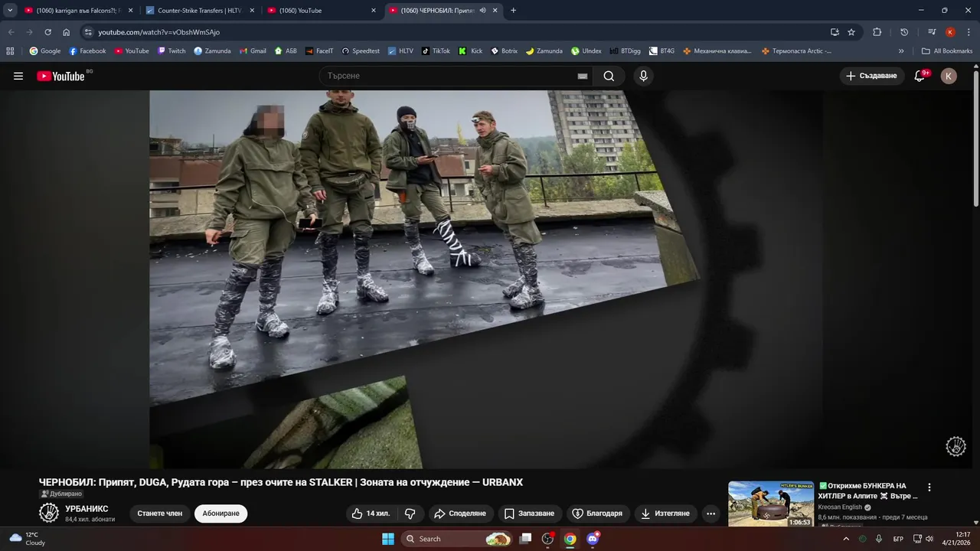This screenshot has height=551, width=980.
Task: Click Създаване create button
Action: coord(871,76)
